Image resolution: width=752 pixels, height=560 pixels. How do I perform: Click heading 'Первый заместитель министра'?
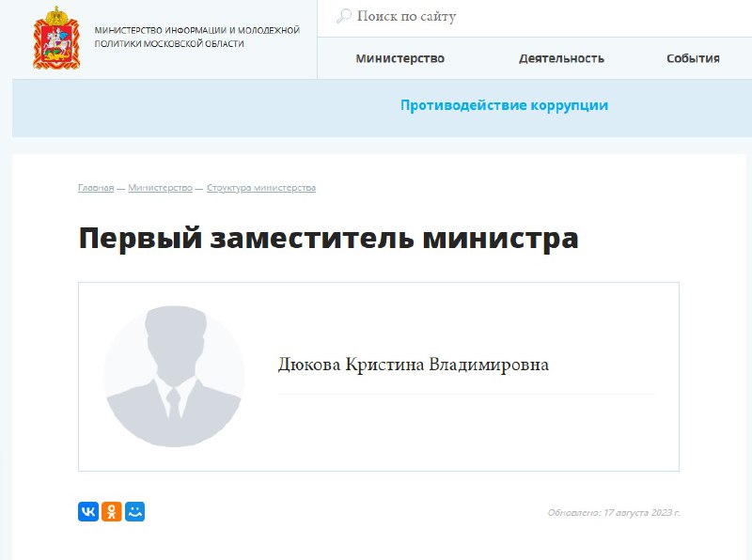click(x=328, y=238)
